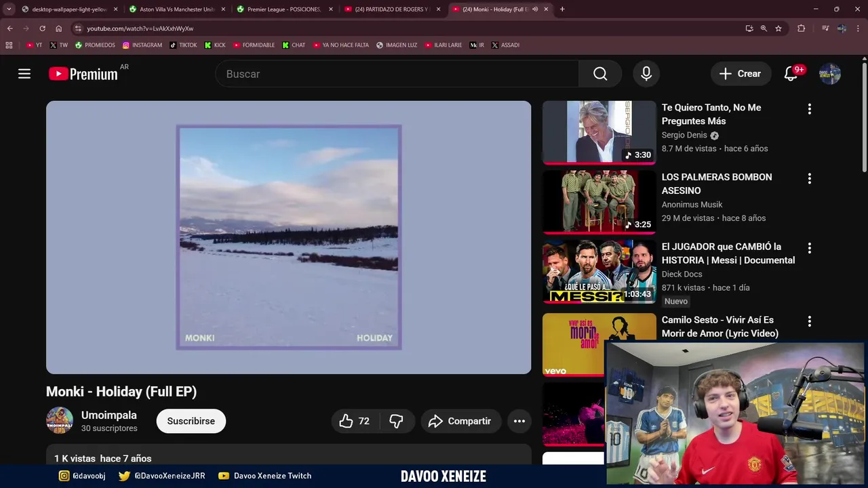Open the Crear menu
The height and width of the screenshot is (488, 868).
[x=741, y=74]
